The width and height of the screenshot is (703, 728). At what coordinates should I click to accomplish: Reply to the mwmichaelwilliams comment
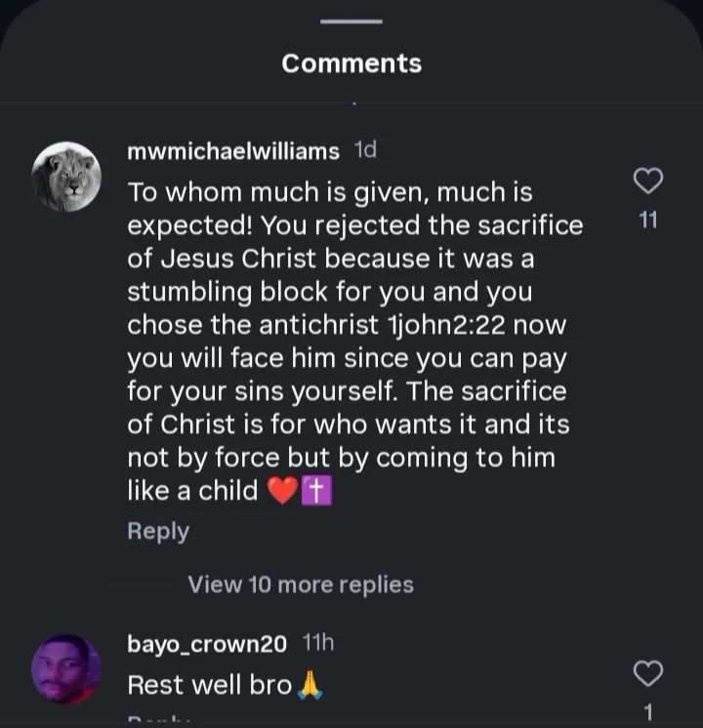[158, 531]
